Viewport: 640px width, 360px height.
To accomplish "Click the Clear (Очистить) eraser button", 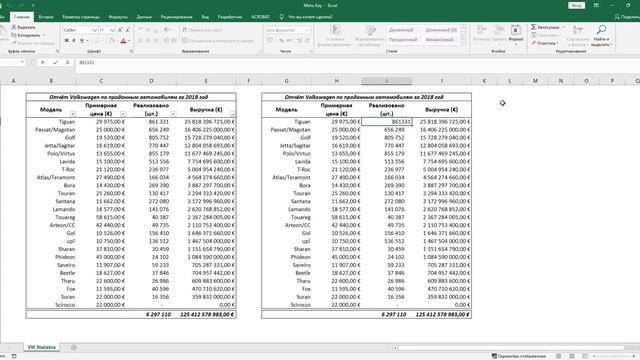I will click(545, 43).
